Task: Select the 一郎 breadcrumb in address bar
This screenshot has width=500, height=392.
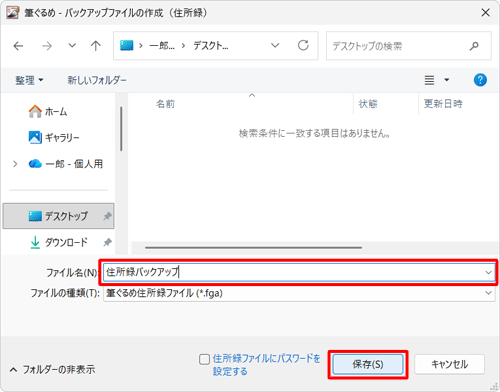Action: click(162, 46)
